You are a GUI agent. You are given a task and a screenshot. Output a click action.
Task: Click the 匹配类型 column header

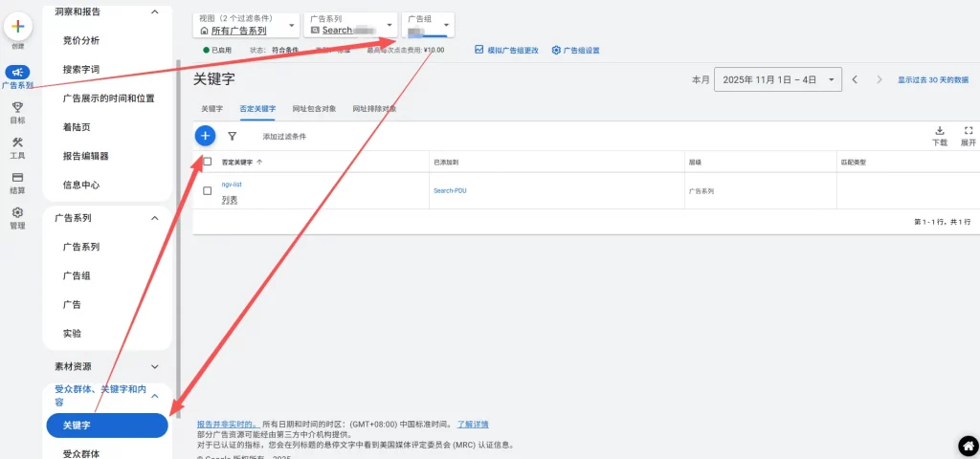[x=853, y=162]
